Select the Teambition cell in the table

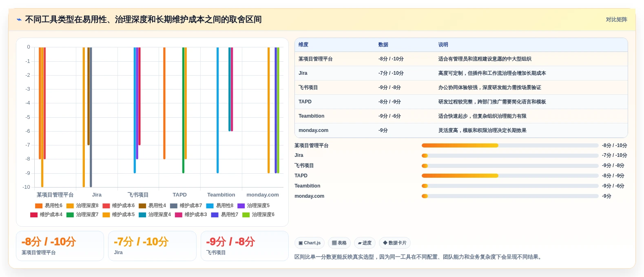point(312,116)
